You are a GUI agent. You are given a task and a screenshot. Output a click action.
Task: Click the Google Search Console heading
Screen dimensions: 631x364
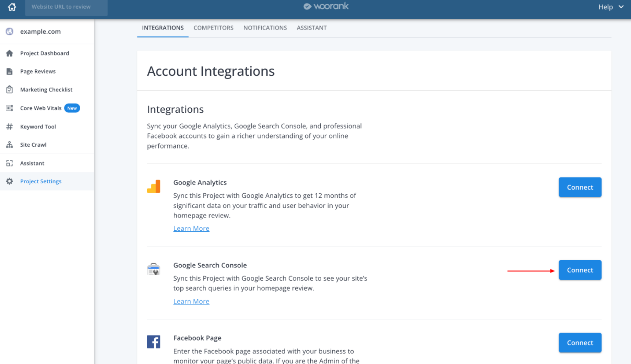(x=210, y=265)
